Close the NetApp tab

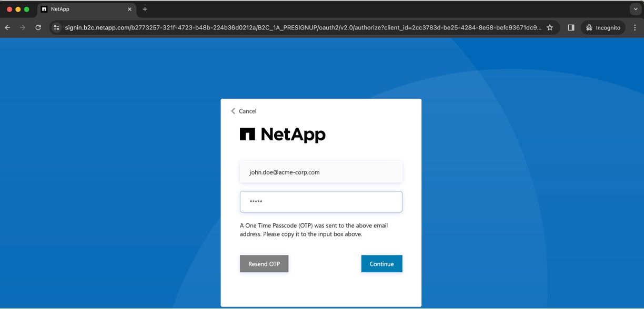[x=129, y=9]
